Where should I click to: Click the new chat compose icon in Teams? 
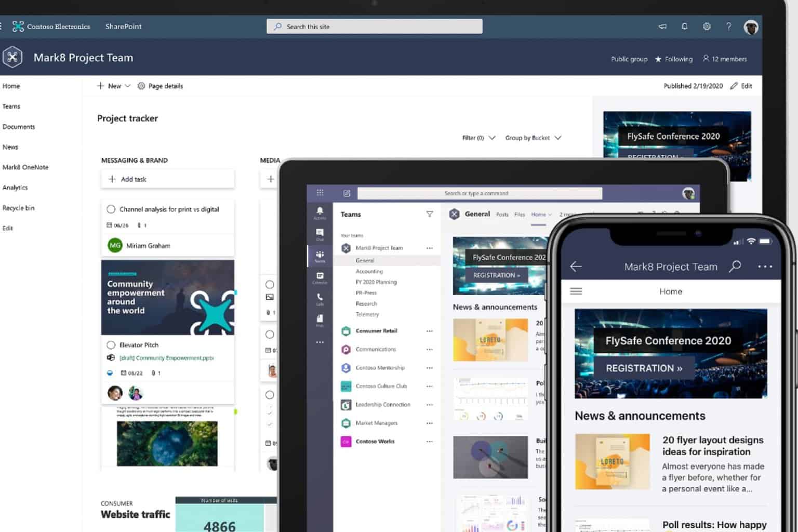pos(347,193)
